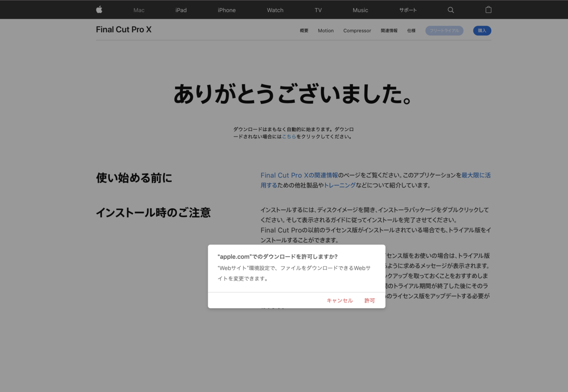The image size is (568, 392).
Task: Open the 仕様 tab
Action: click(411, 30)
